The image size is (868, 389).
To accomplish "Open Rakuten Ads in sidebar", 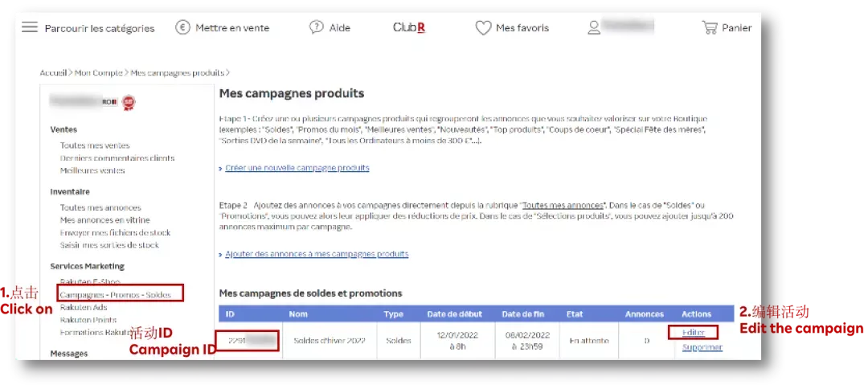I will (x=84, y=307).
